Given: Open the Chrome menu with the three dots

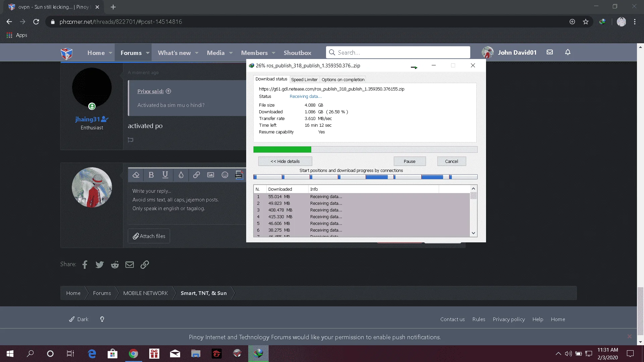Looking at the screenshot, I should pyautogui.click(x=635, y=22).
